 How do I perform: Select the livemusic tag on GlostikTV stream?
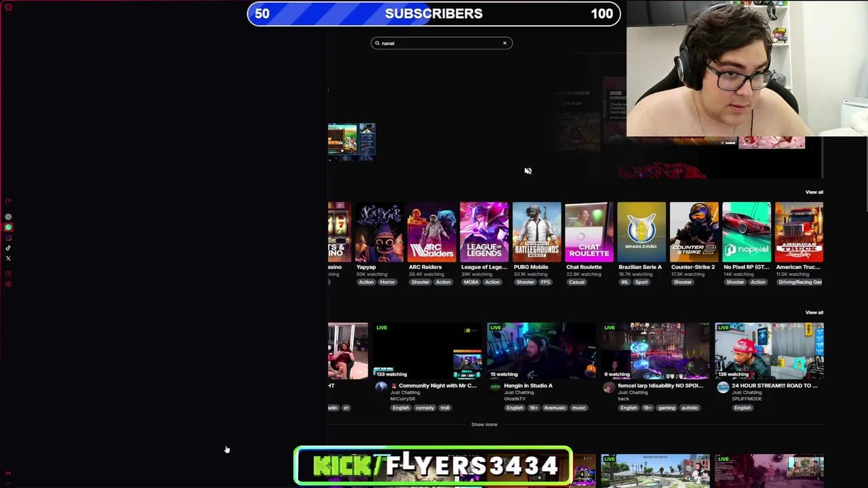pos(555,408)
